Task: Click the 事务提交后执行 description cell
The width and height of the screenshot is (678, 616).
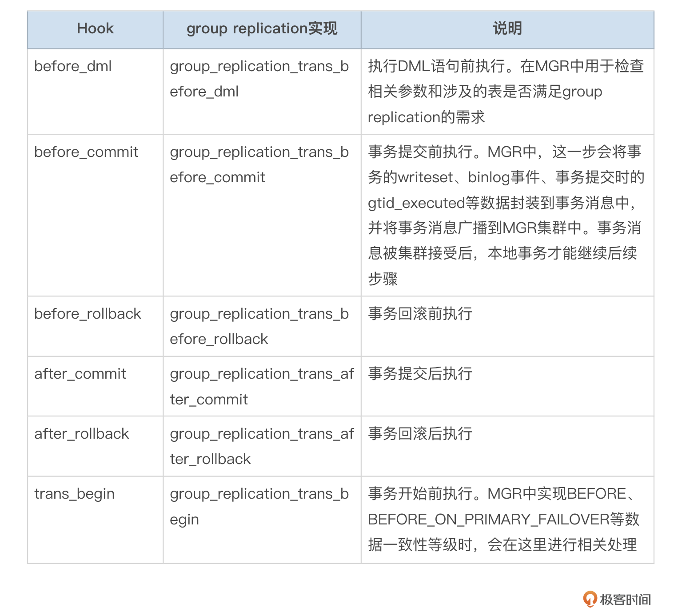Action: coord(420,374)
